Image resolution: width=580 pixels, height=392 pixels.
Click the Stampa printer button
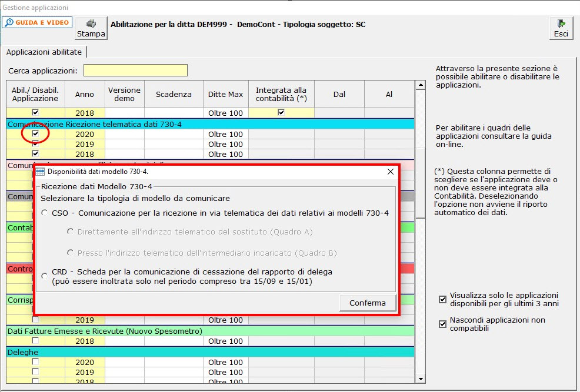pos(91,28)
